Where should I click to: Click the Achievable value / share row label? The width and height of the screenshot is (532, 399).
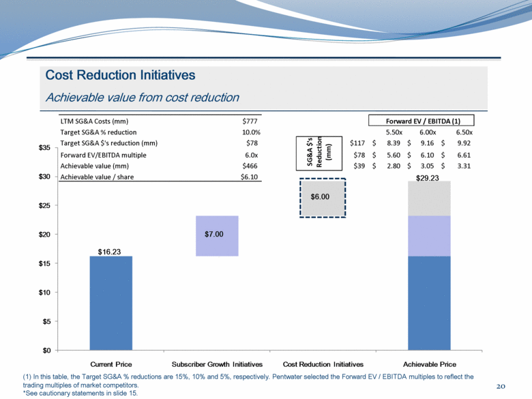98,177
